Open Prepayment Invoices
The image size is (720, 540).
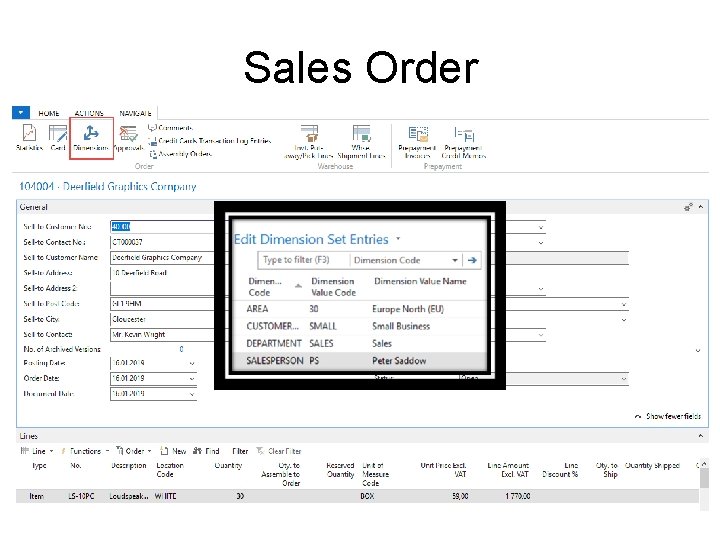pos(417,141)
